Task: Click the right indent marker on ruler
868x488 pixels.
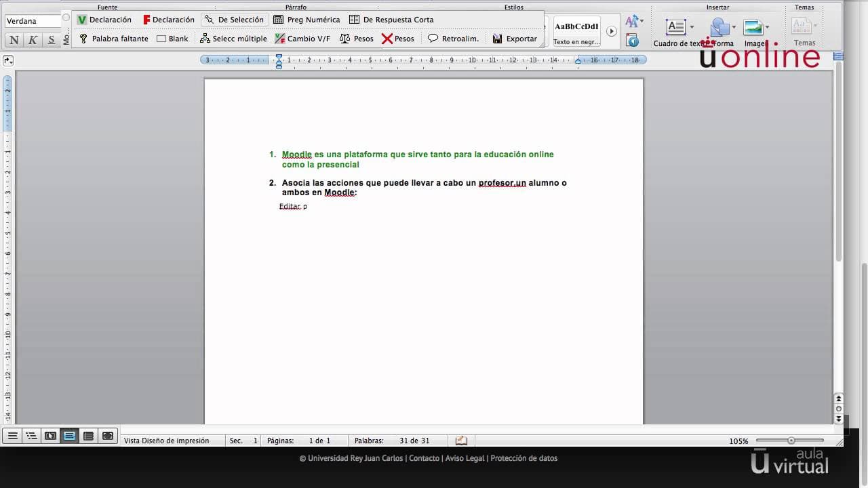Action: [x=578, y=61]
